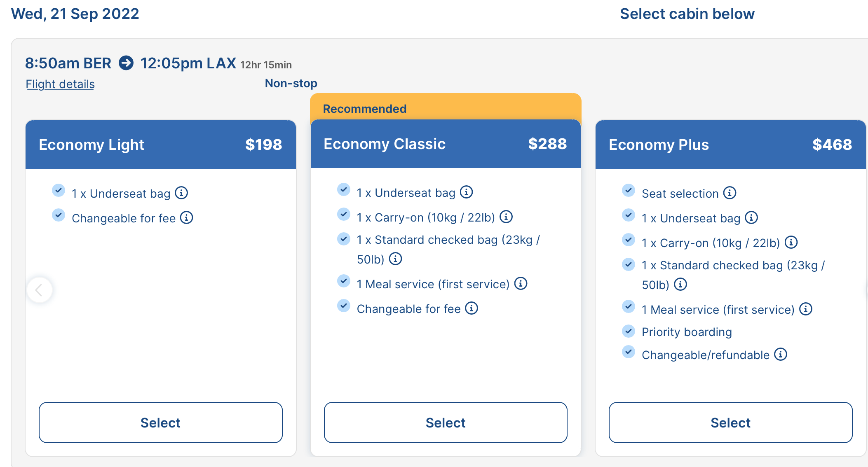The width and height of the screenshot is (868, 467).
Task: Click info icon for Economy Classic Standard checked bag
Action: tap(396, 259)
